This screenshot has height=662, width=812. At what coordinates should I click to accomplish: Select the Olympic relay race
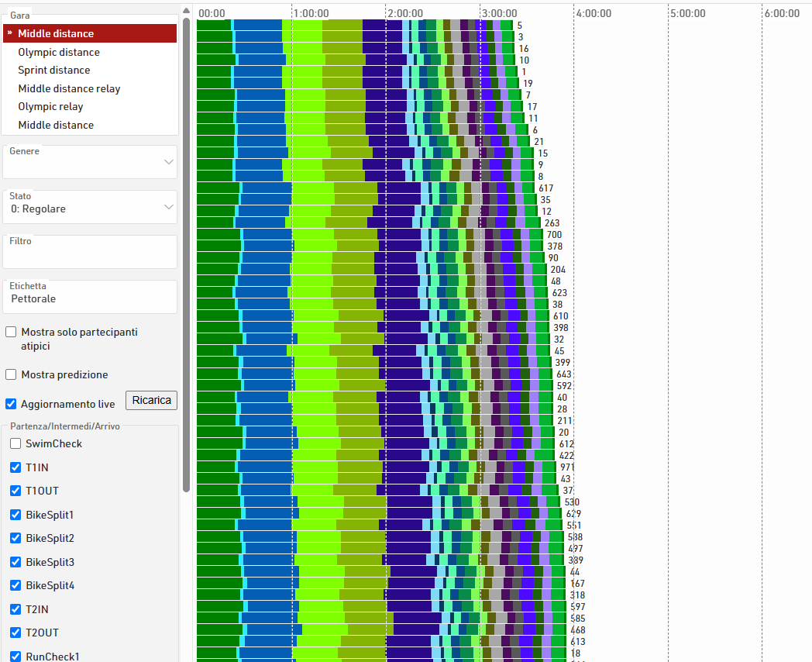tap(50, 106)
